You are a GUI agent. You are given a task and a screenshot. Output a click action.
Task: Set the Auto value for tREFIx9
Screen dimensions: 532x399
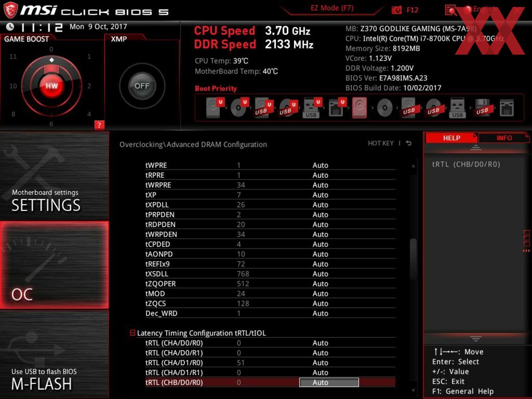(x=320, y=264)
